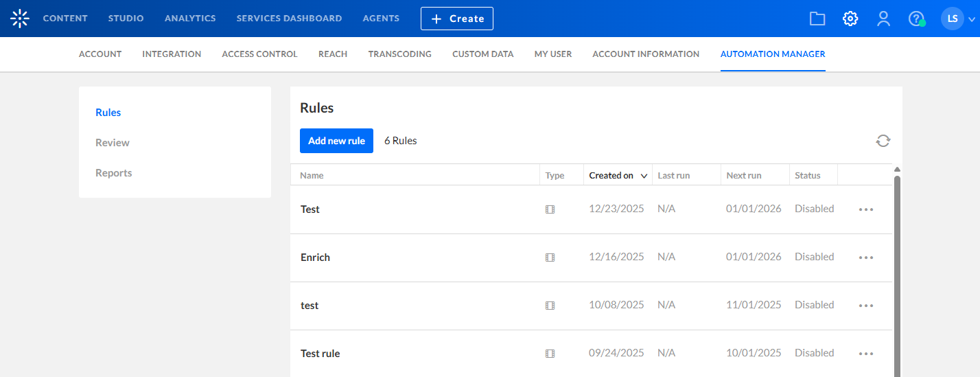Click the user profile icon

[883, 19]
